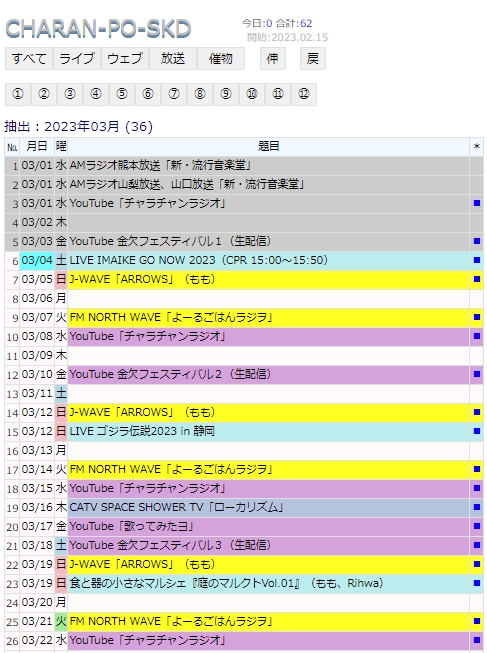This screenshot has width=487, height=653.
Task: Jump to month ③ button
Action: click(70, 94)
